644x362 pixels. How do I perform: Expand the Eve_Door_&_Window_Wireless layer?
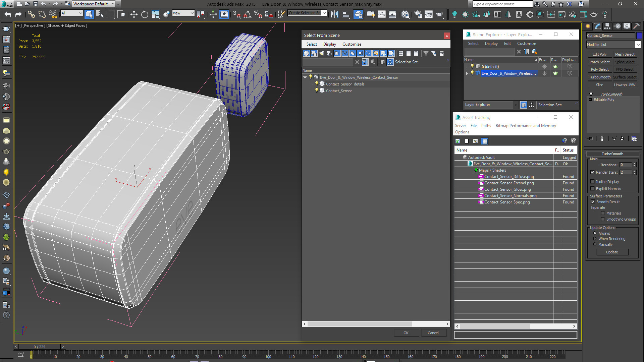467,73
